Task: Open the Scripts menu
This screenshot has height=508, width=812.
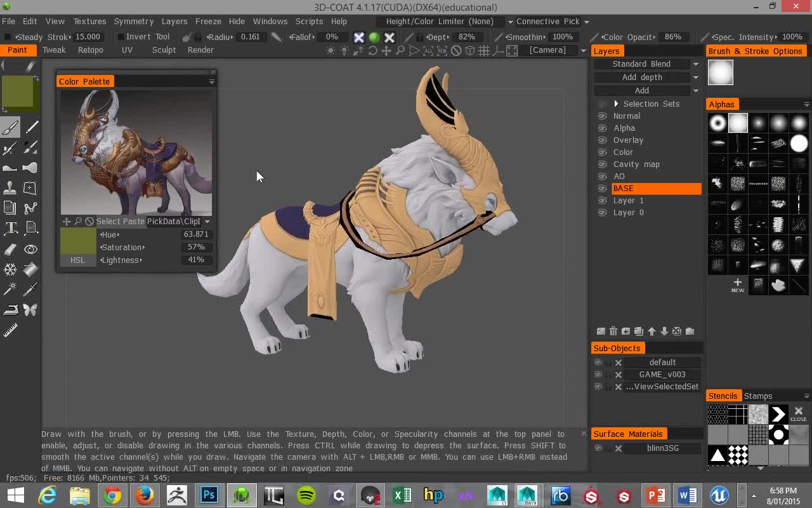Action: [309, 22]
